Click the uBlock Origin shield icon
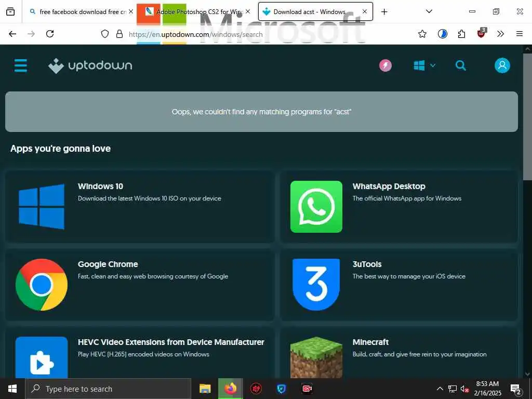Image resolution: width=532 pixels, height=399 pixels. click(x=482, y=33)
